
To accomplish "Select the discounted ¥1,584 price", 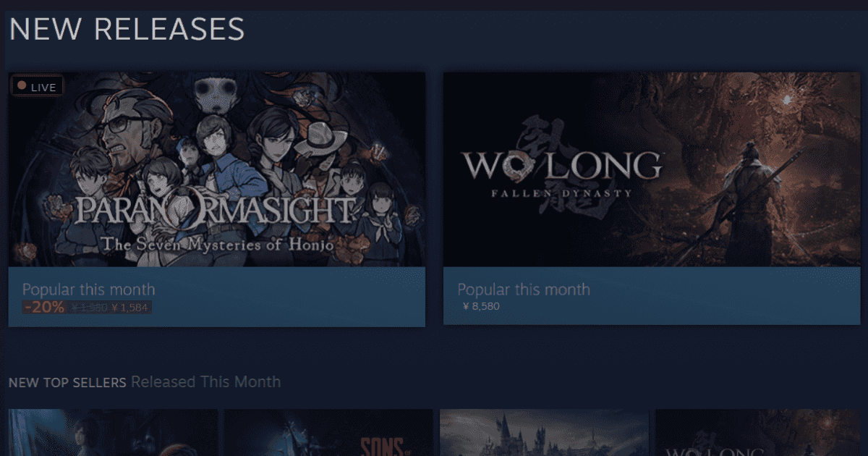I will (x=130, y=308).
